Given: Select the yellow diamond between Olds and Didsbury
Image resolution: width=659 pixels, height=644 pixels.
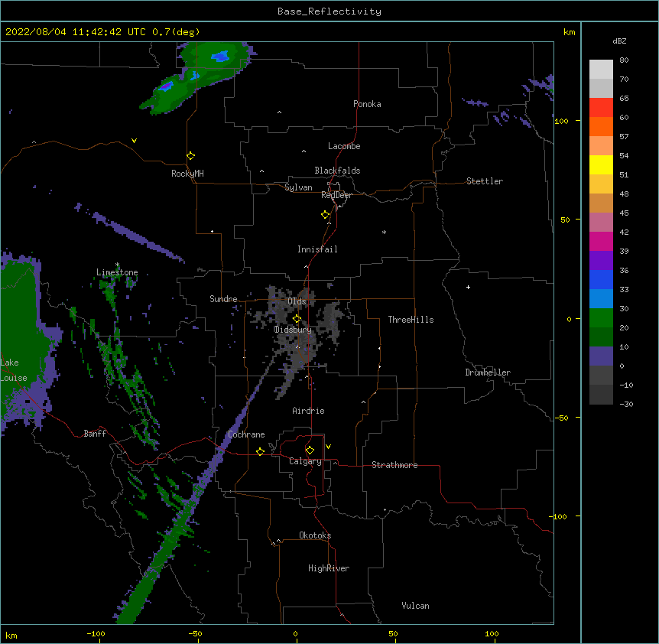Looking at the screenshot, I should point(297,319).
